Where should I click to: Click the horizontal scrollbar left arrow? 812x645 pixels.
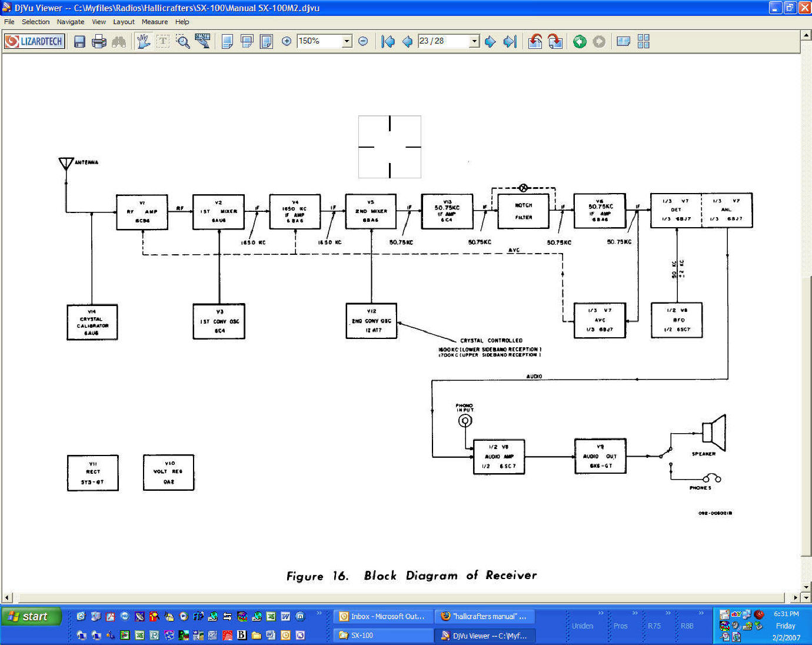[6, 598]
